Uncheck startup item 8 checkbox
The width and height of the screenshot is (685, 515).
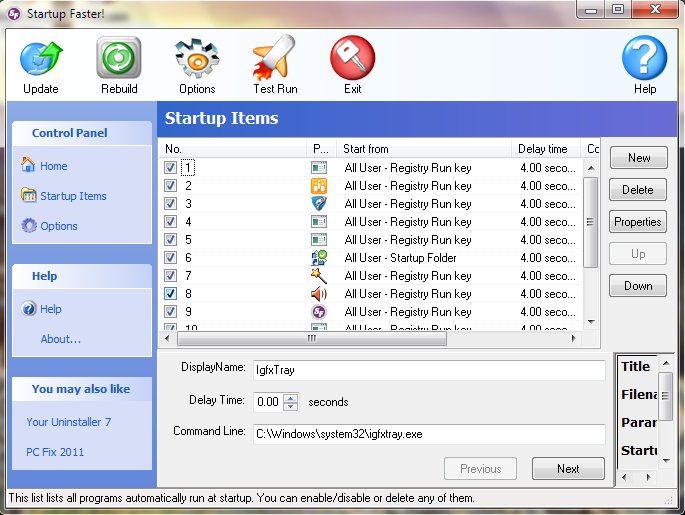pos(170,294)
